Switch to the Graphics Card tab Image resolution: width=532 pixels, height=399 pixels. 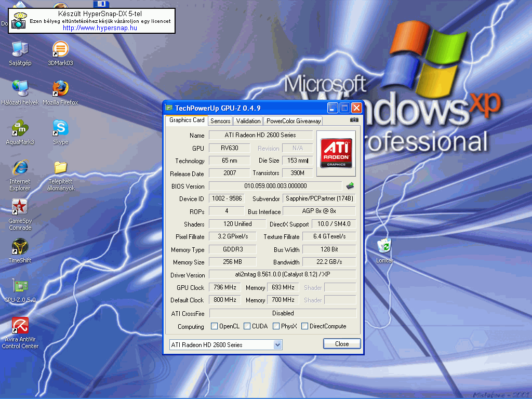coord(187,120)
